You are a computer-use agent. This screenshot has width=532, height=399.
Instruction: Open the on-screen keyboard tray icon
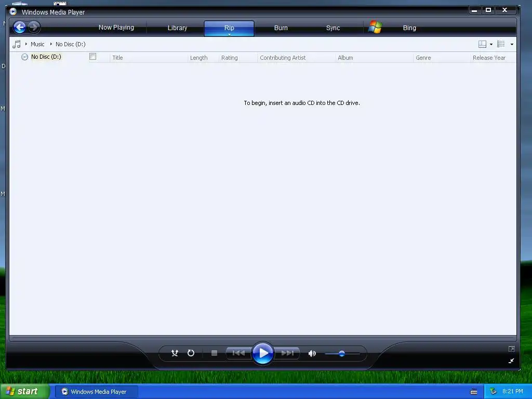[x=474, y=392]
